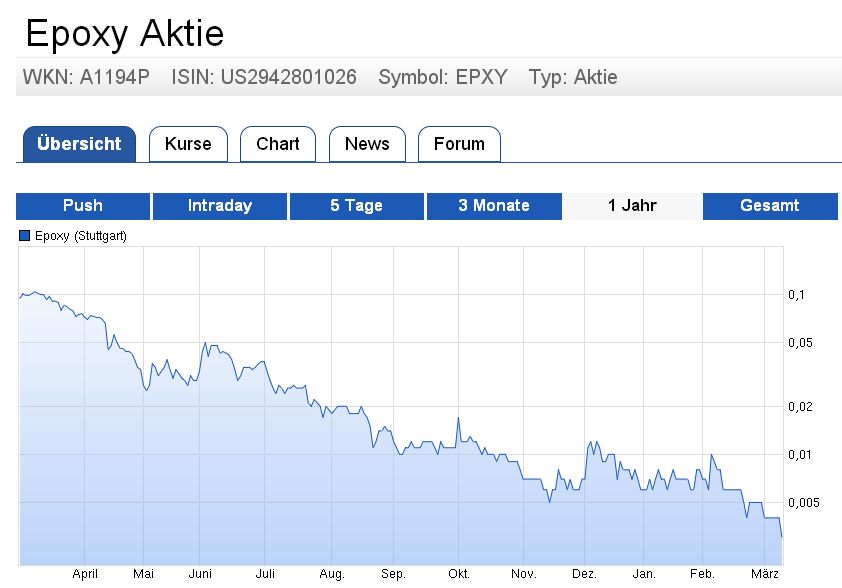The width and height of the screenshot is (842, 588).
Task: Open the Chart tab
Action: click(277, 144)
